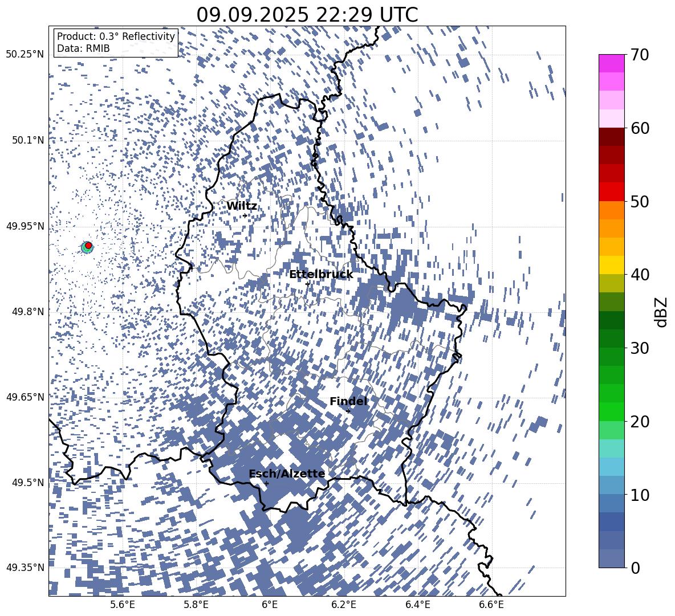Click the Ettelbruck city label
This screenshot has height=616, width=675.
(x=321, y=275)
